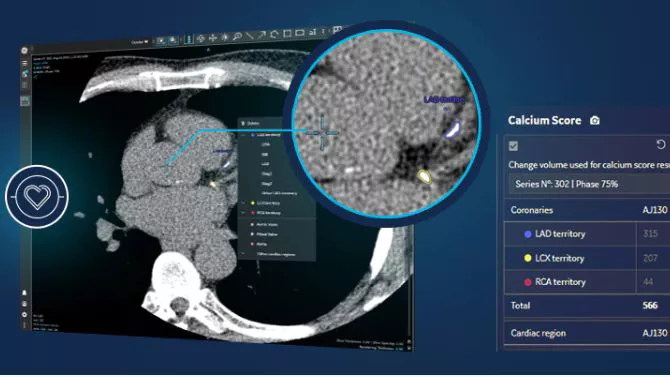Select the RCA territory row label
Viewport: 670px width, 377px height.
[x=560, y=282]
